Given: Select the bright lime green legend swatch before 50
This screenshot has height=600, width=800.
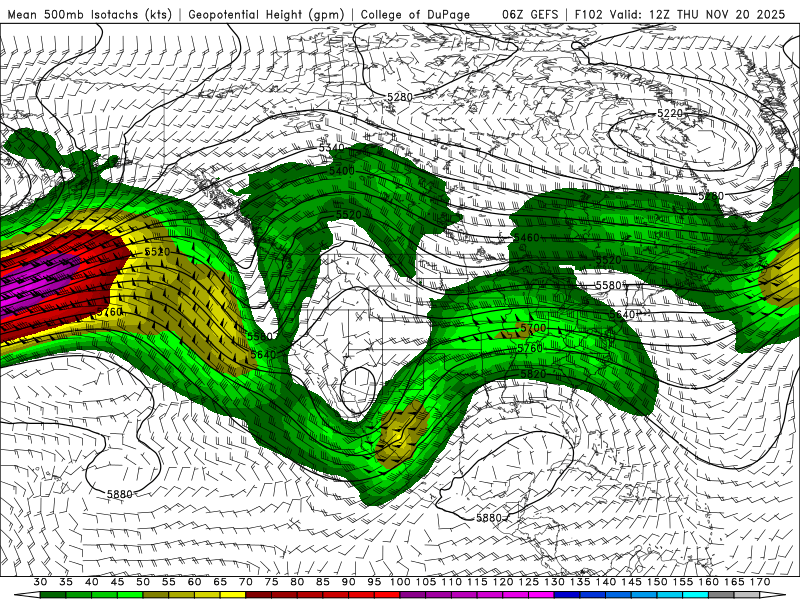Looking at the screenshot, I should click(x=130, y=595).
